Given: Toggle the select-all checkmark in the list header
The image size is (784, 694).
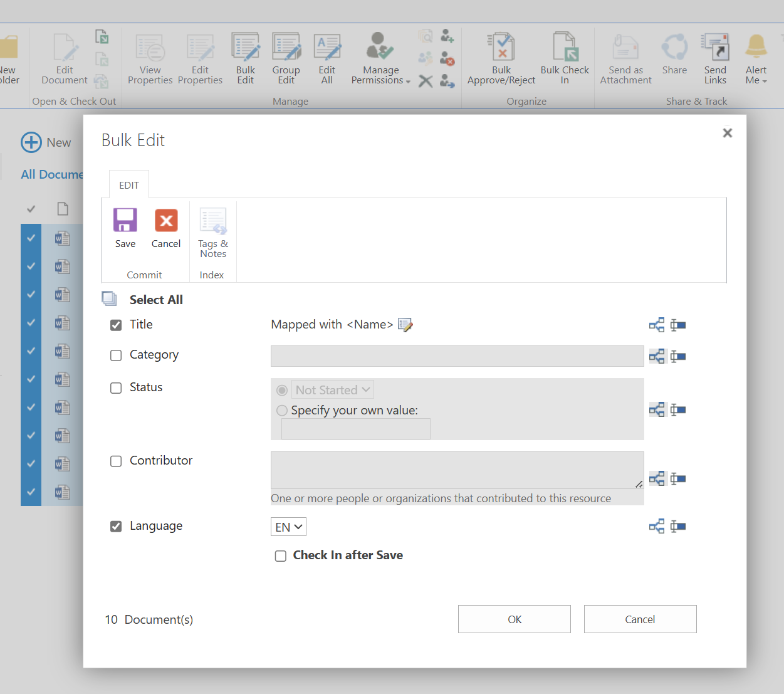Looking at the screenshot, I should pos(31,209).
